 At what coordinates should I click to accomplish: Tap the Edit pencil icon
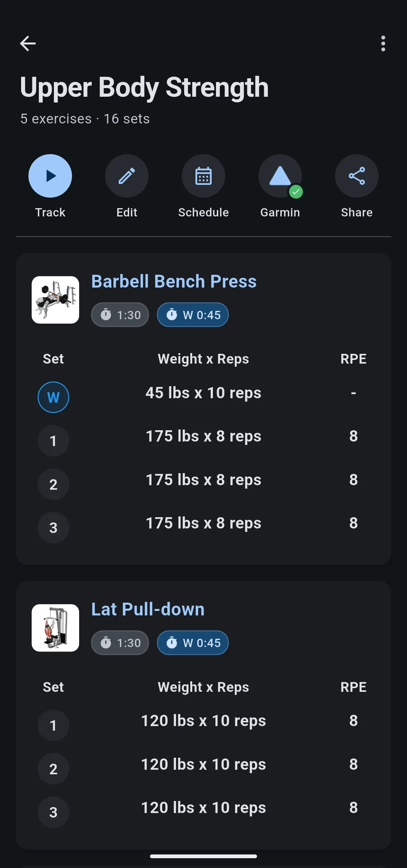(x=127, y=176)
